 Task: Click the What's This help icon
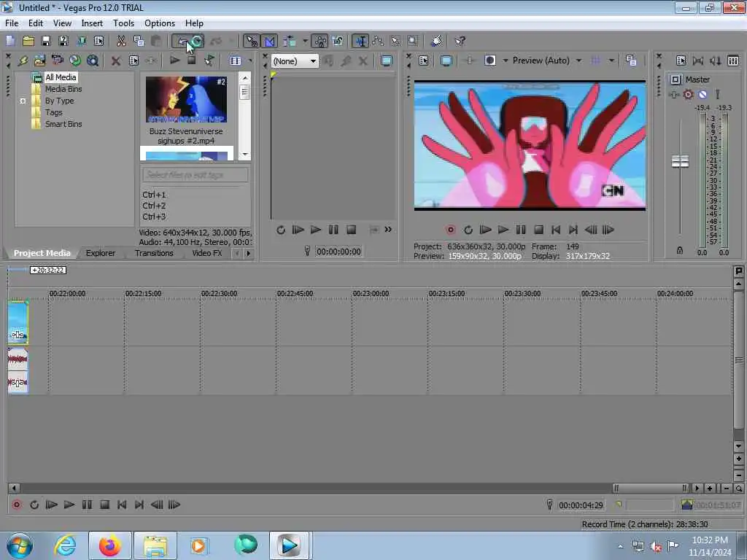coord(460,41)
